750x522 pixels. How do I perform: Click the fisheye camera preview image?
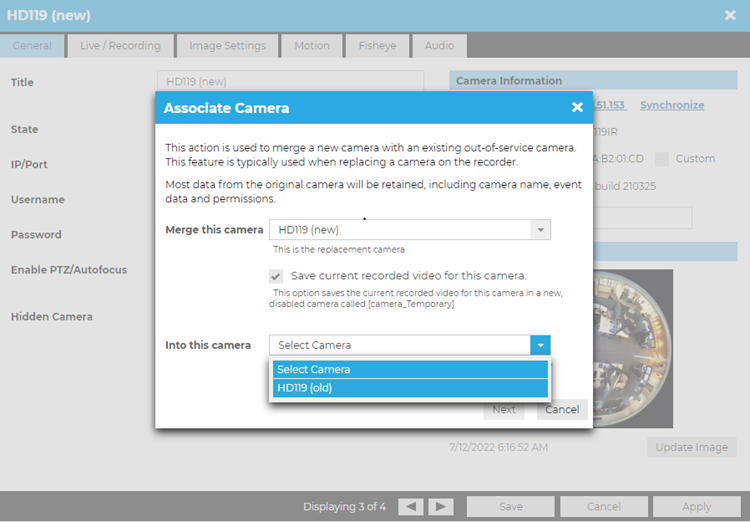[633, 348]
